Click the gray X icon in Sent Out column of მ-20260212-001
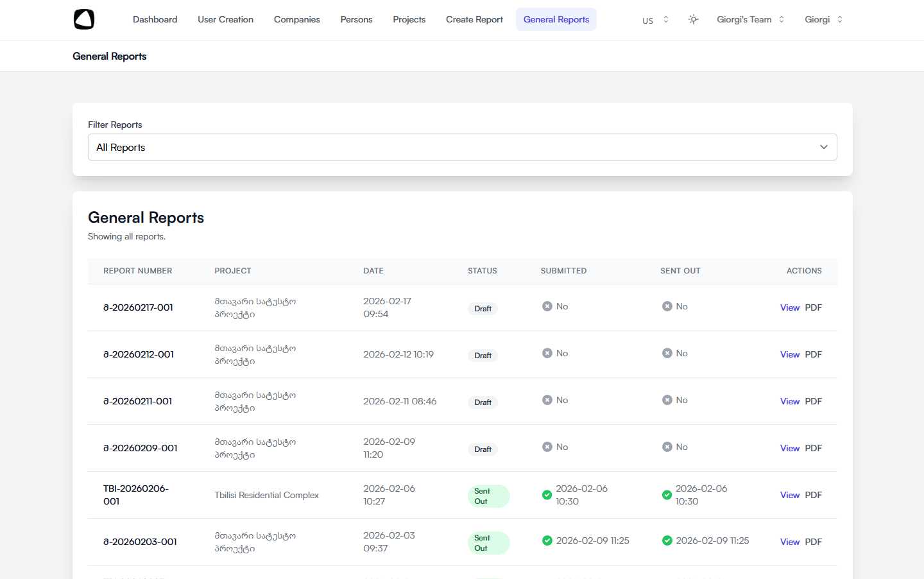 667,353
